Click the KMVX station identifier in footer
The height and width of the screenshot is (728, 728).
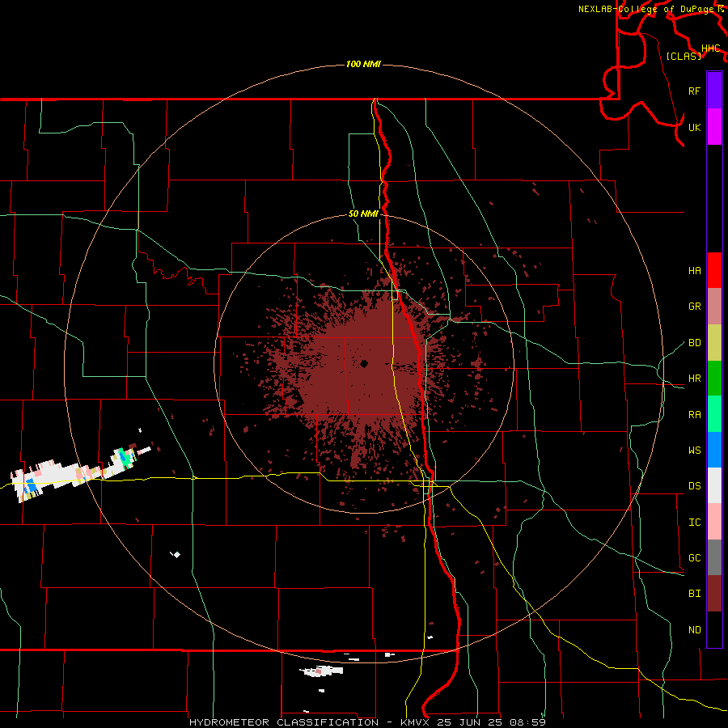(415, 722)
